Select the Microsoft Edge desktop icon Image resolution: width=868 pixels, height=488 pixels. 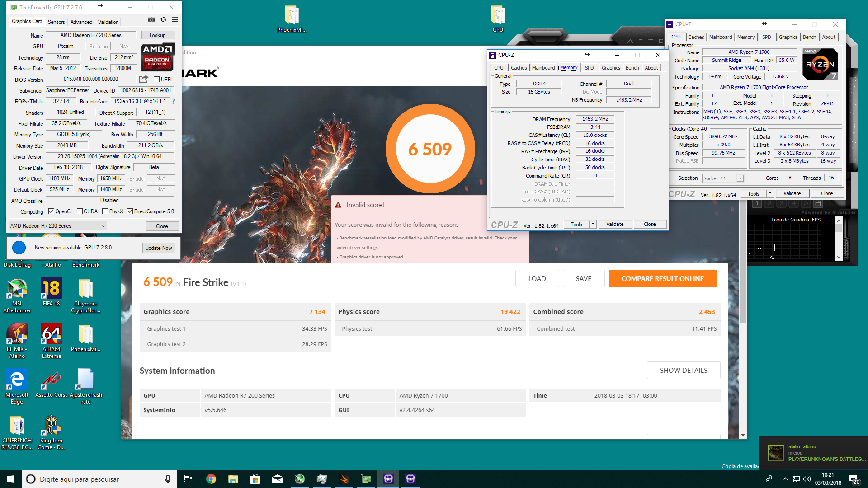17,387
